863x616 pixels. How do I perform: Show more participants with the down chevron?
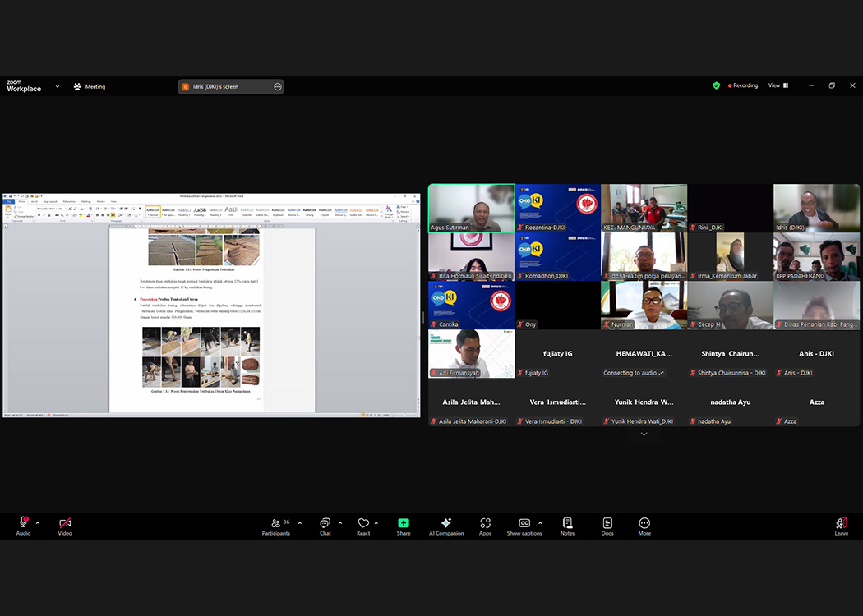[644, 434]
